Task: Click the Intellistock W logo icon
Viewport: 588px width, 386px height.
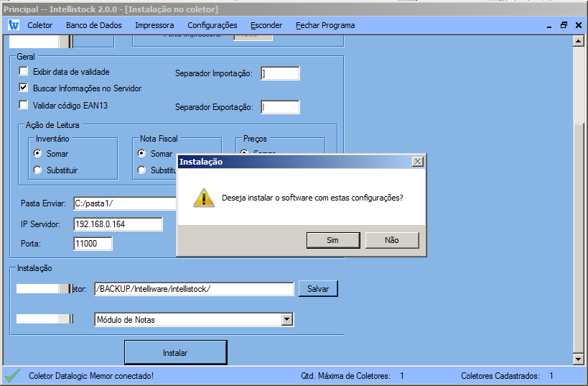Action: click(14, 25)
